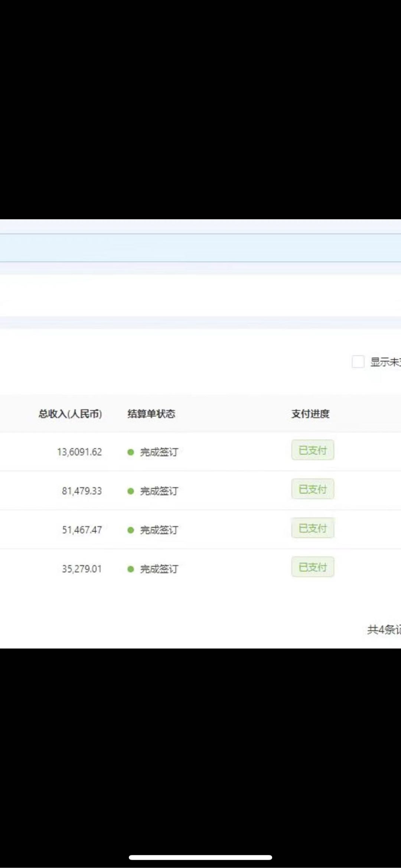
Task: Click 已支付 badge in 51,467.47 row
Action: pyautogui.click(x=313, y=528)
